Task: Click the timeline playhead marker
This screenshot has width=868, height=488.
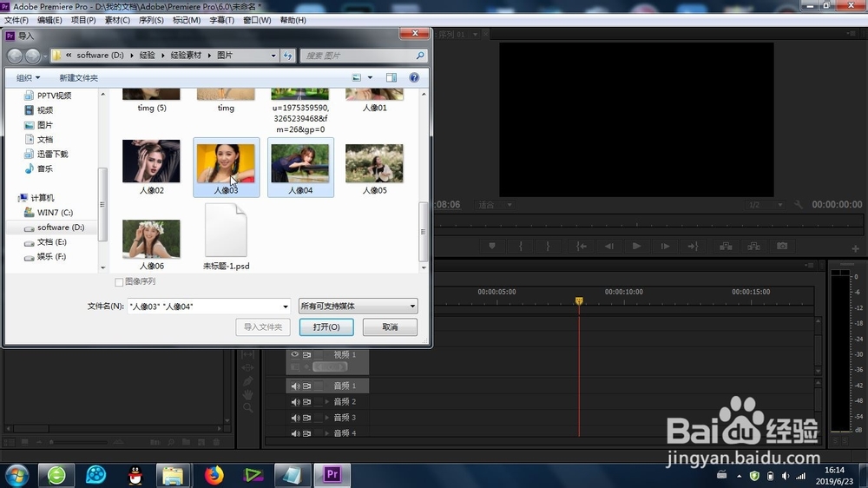Action: tap(579, 300)
